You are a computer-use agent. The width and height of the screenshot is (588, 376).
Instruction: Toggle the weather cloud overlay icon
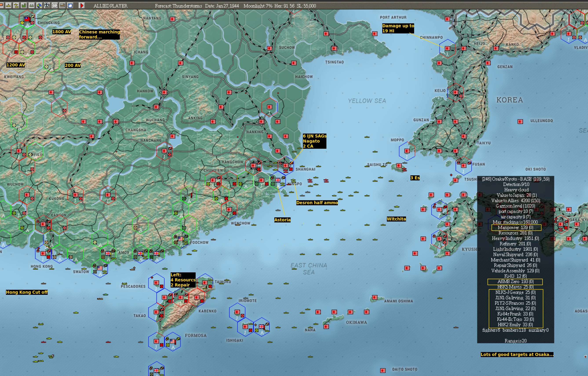pyautogui.click(x=70, y=5)
